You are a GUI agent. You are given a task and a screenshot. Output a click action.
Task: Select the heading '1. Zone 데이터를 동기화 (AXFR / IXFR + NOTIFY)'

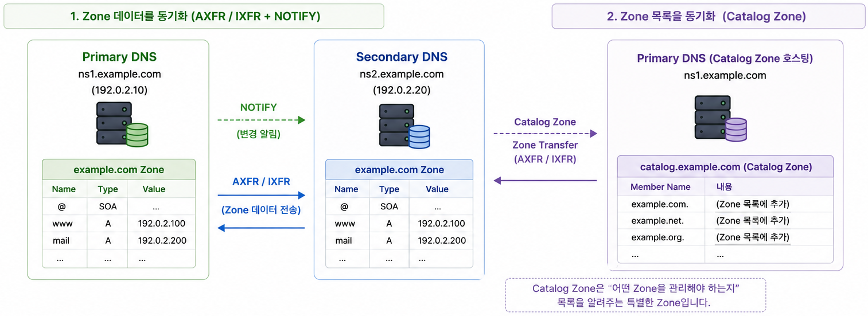coord(194,17)
